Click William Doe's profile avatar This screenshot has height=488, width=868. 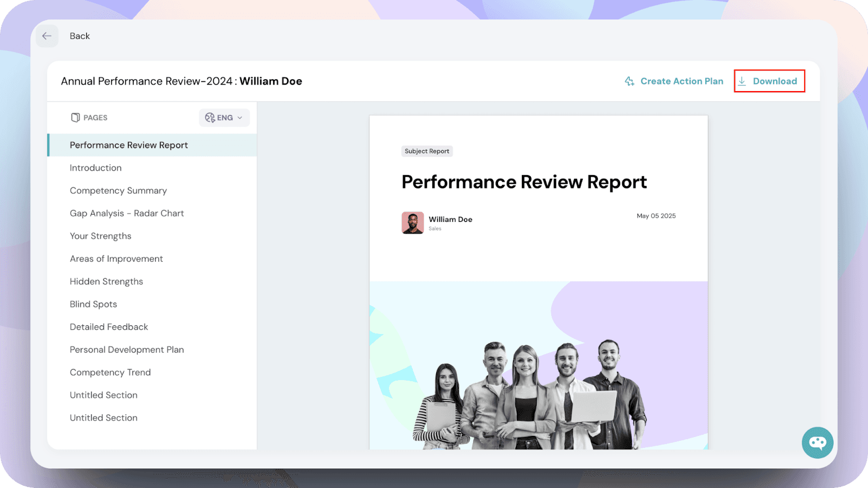point(412,223)
